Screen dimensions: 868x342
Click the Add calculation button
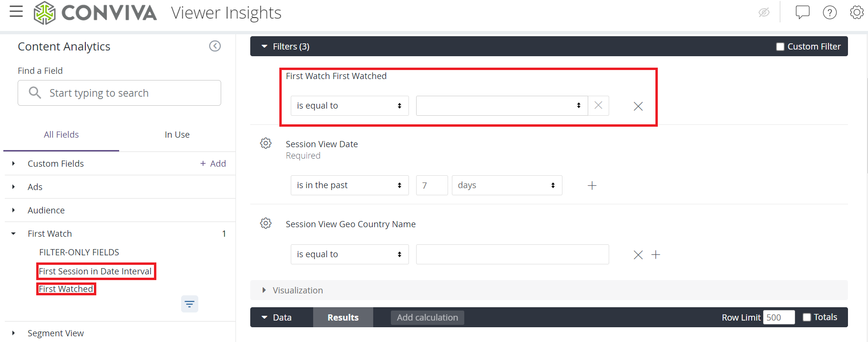click(x=428, y=318)
